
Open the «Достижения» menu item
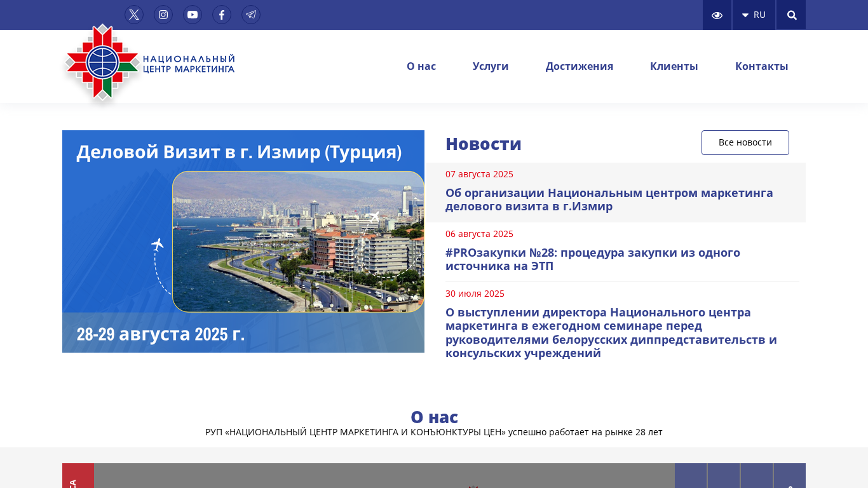580,66
